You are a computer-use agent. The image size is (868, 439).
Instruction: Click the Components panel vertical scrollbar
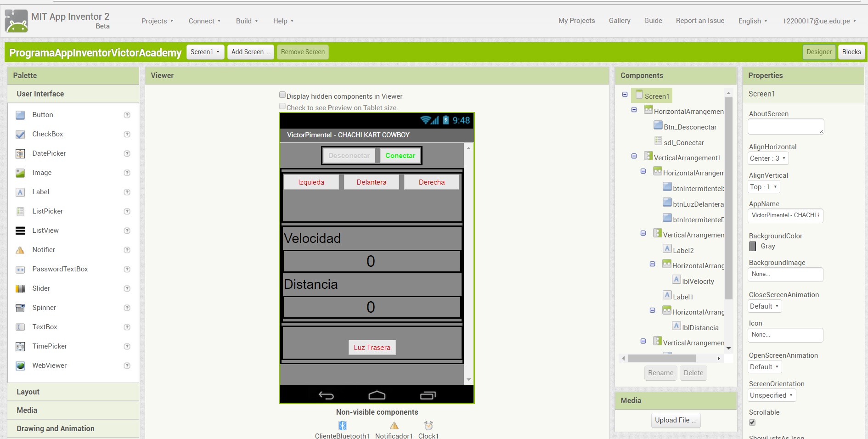728,197
